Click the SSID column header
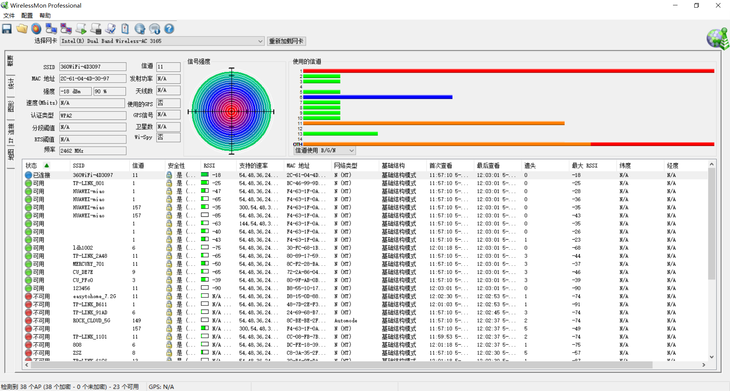730x391 pixels. pyautogui.click(x=100, y=165)
